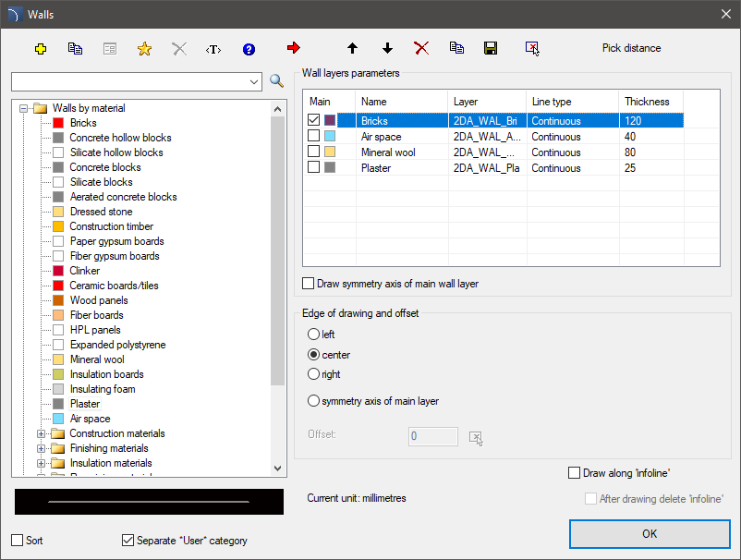Enable Draw symmetry axis of main wall layer
The image size is (741, 560).
[x=309, y=284]
